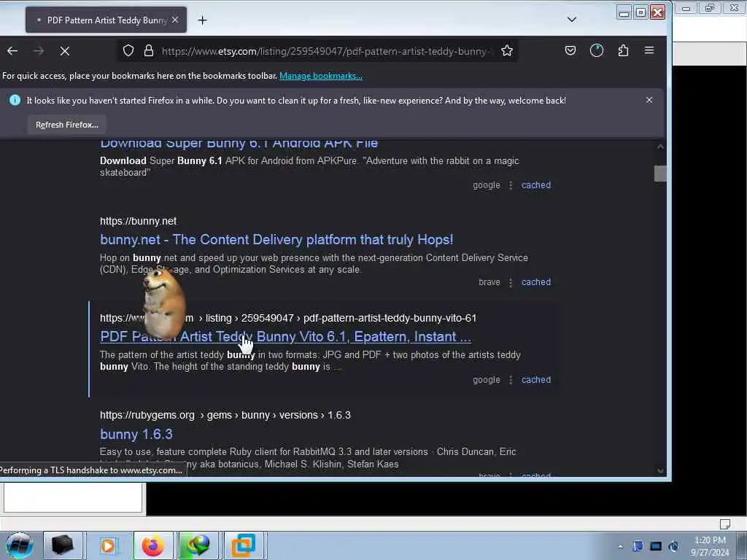This screenshot has width=747, height=560.
Task: Open the green globe download manager taskbar icon
Action: pyautogui.click(x=198, y=545)
